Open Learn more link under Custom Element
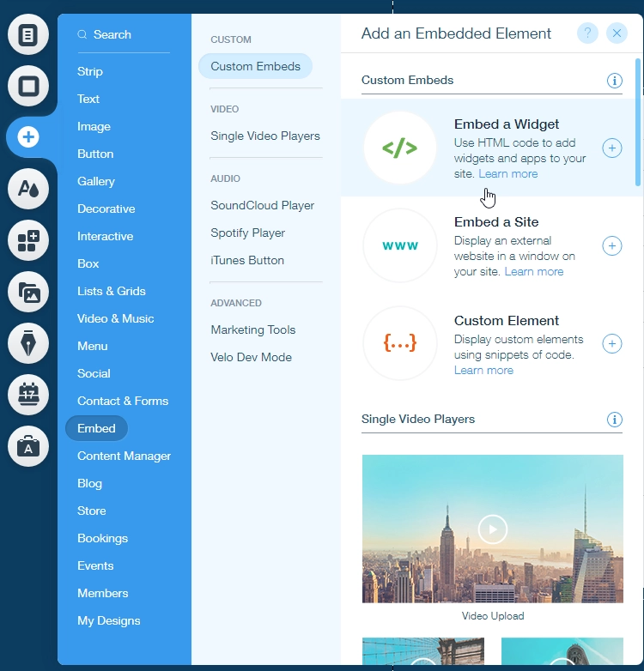The height and width of the screenshot is (671, 644). click(x=483, y=370)
